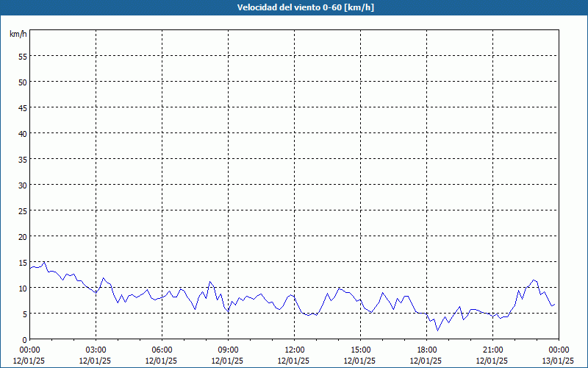Pick the 20 y-axis tick label
Viewport: 588px width, 368px height.
(x=22, y=236)
